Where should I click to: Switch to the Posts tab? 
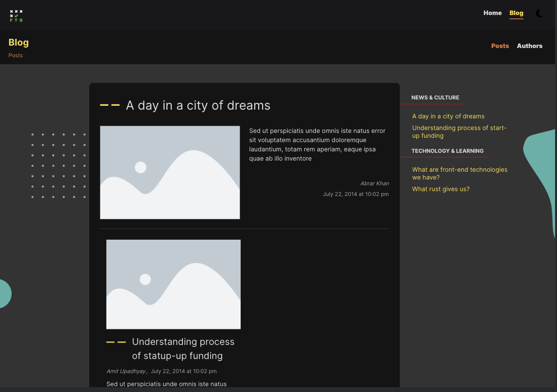[500, 46]
